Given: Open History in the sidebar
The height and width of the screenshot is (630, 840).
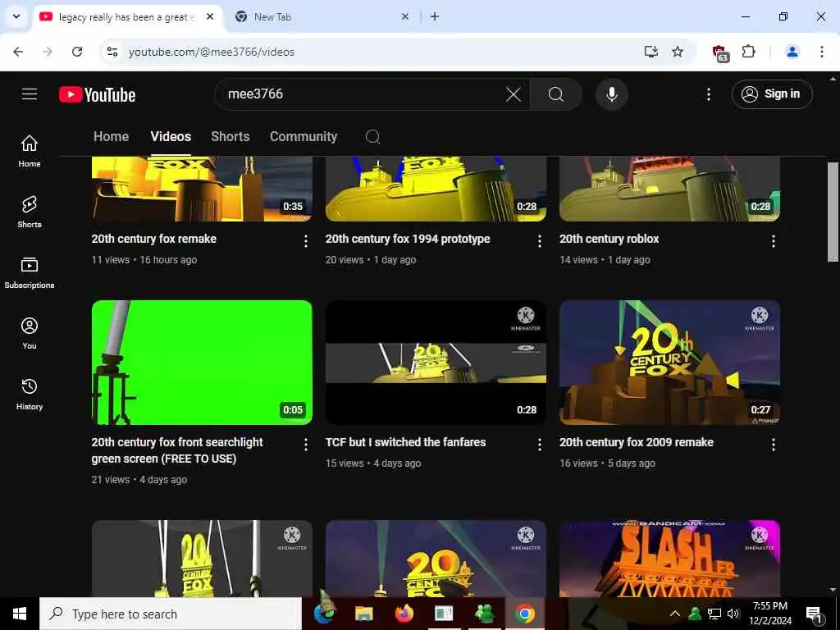Looking at the screenshot, I should [30, 394].
